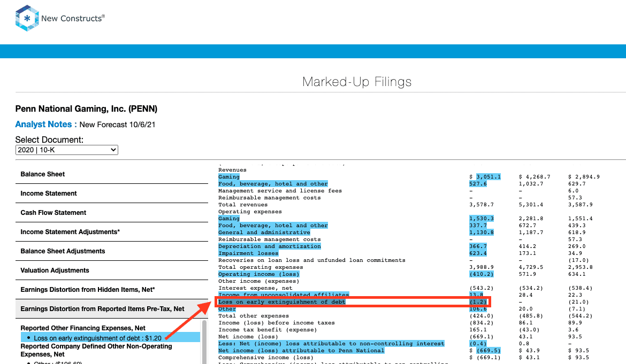
Task: Click highlighted Operating income value (410.2)
Action: (482, 274)
